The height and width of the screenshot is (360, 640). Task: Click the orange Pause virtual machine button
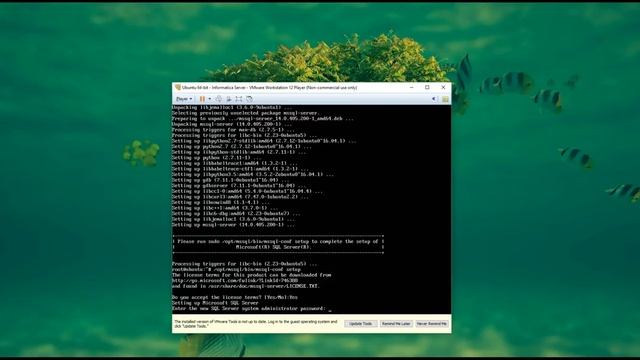202,99
